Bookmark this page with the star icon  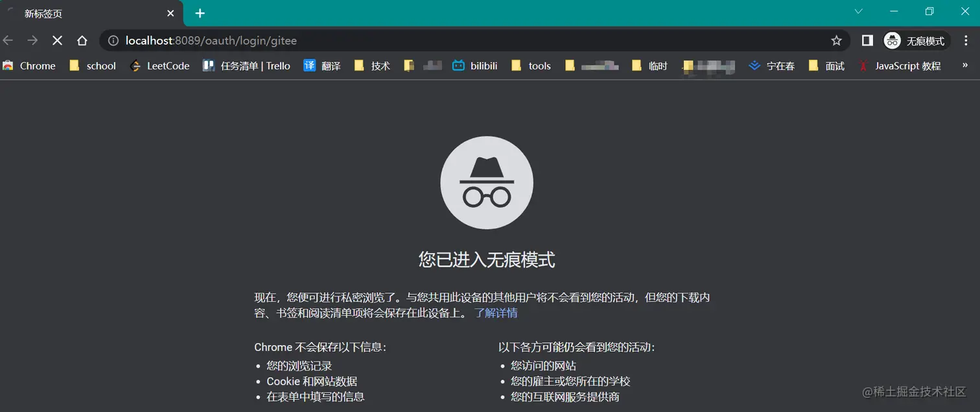click(837, 40)
